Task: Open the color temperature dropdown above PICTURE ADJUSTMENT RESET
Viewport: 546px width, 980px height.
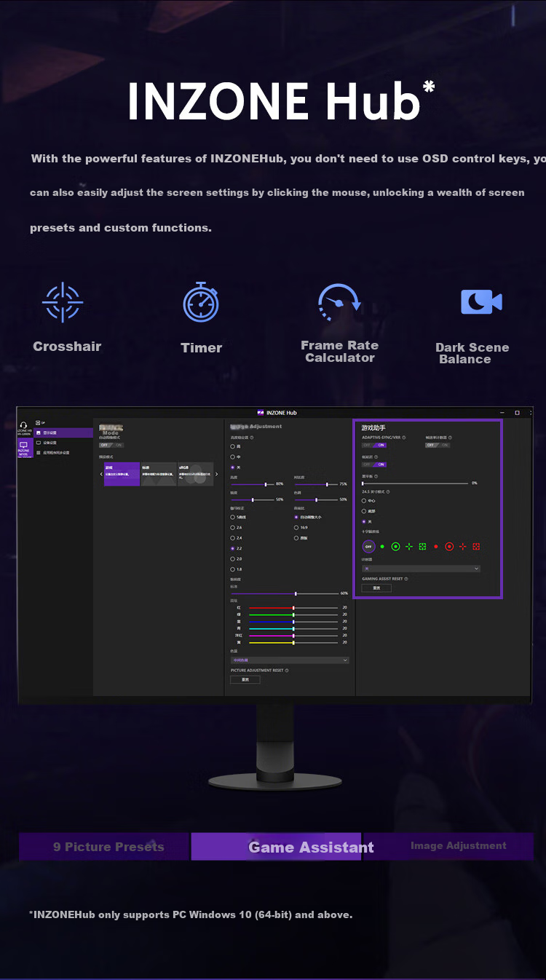Action: pos(290,660)
